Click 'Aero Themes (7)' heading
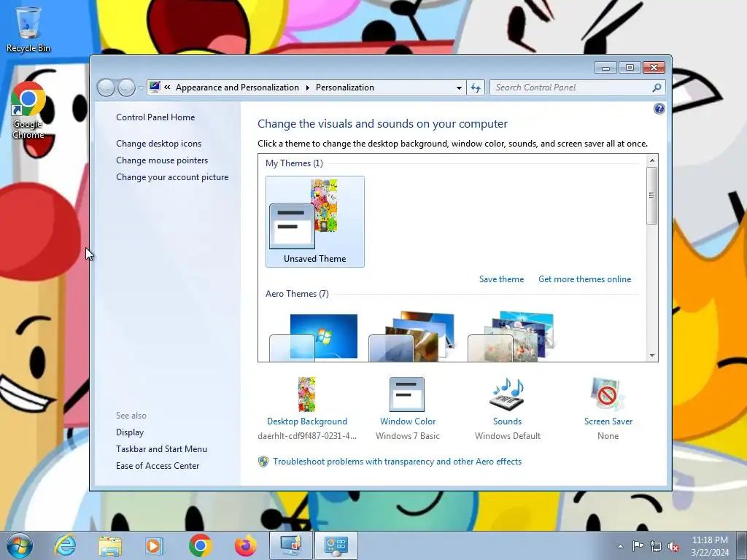Viewport: 747px width, 560px height. [297, 294]
